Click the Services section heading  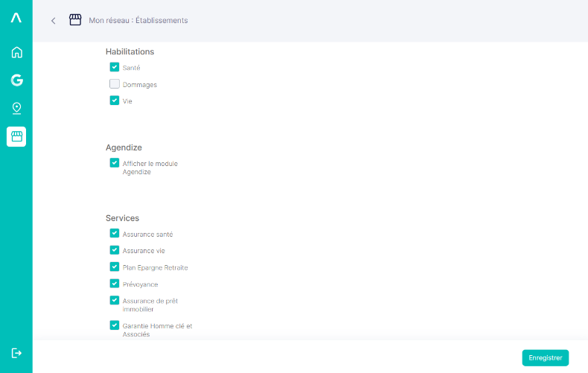pos(122,218)
